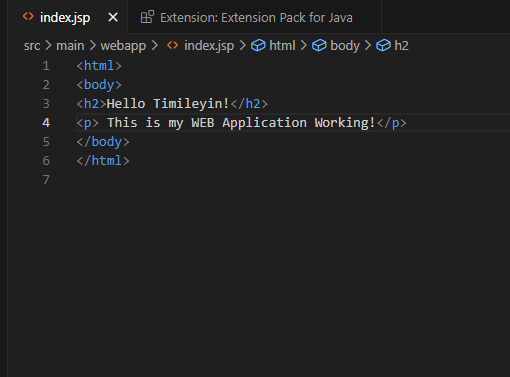
Task: Click the html symbol cube icon
Action: [258, 45]
